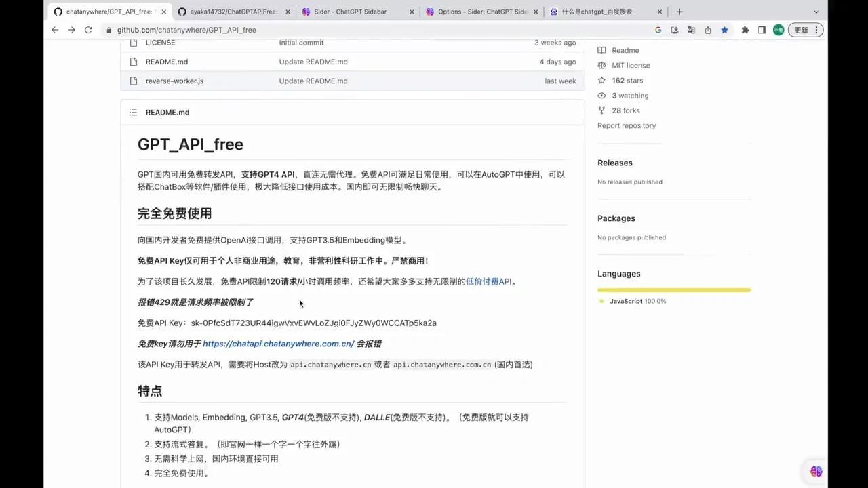Open the Chrome extensions puzzle icon
The width and height of the screenshot is (868, 488).
pos(745,30)
